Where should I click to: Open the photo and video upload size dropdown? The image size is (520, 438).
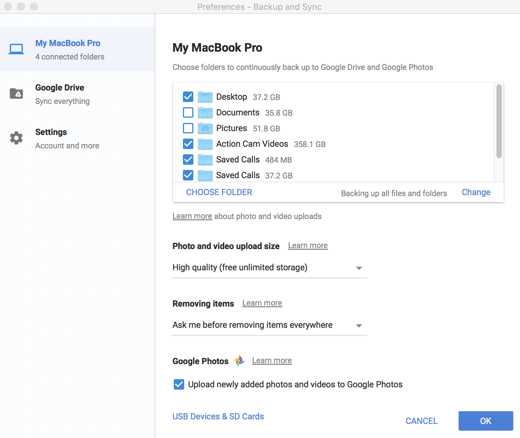(x=269, y=268)
